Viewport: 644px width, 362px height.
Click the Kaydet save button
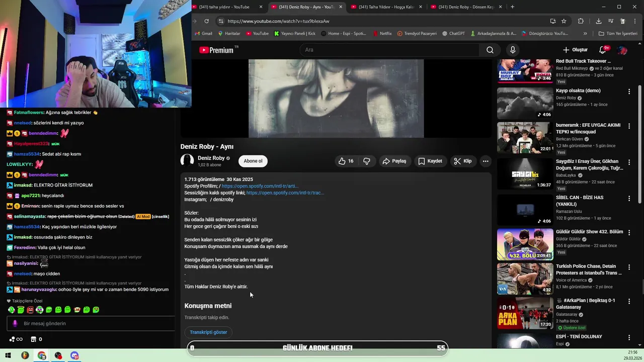tap(430, 161)
